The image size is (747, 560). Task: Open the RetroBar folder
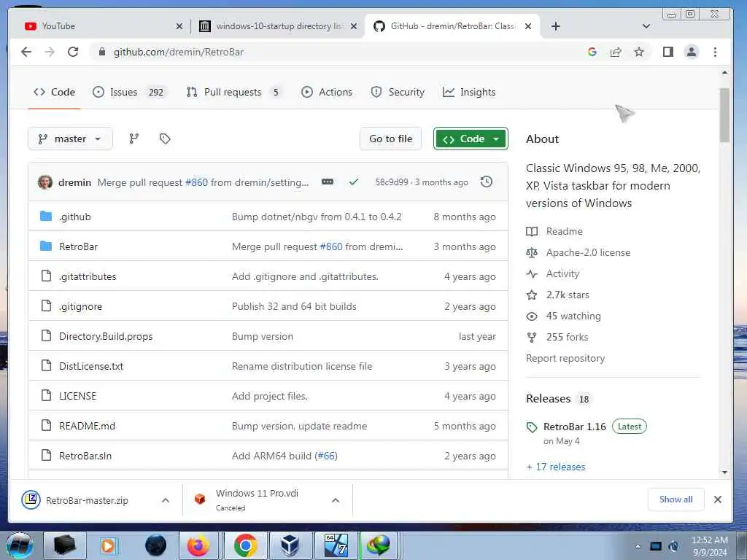(78, 246)
